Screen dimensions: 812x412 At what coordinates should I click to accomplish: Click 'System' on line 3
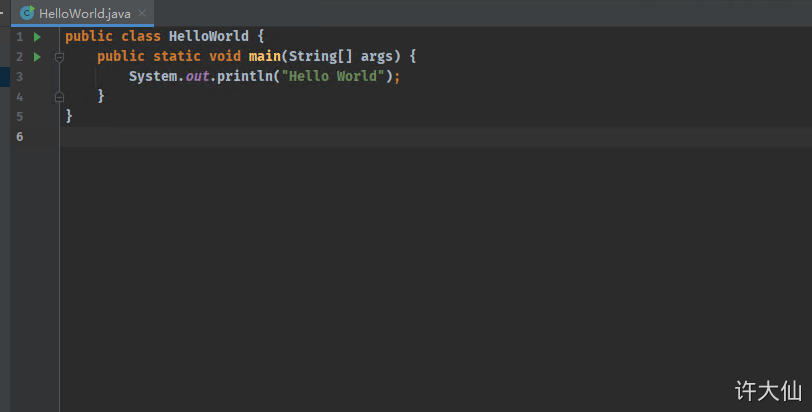pyautogui.click(x=153, y=76)
